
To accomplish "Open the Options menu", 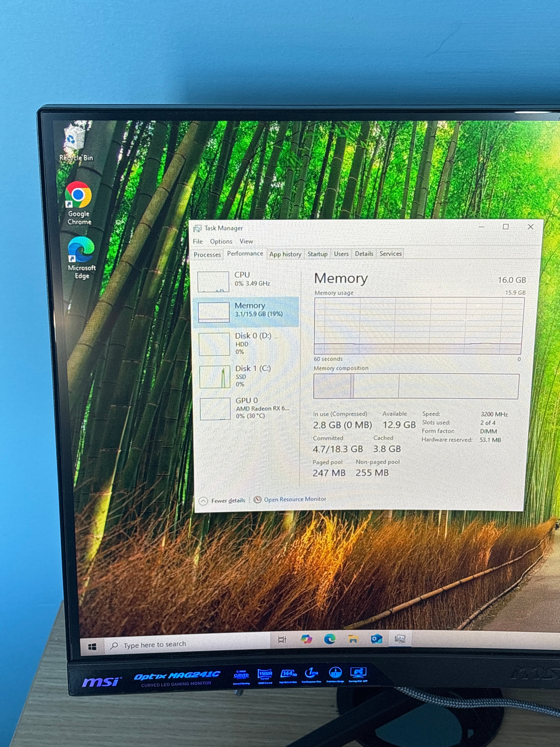I will [221, 241].
